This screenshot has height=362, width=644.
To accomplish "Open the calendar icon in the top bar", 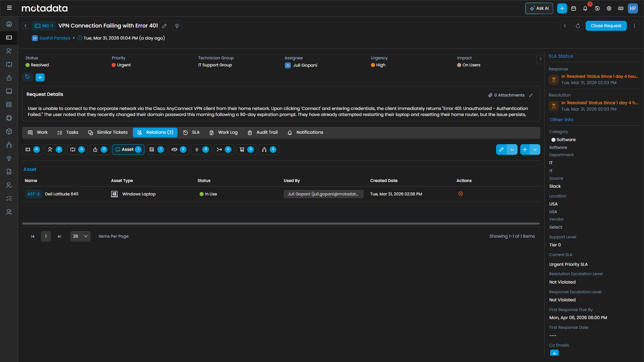I will pyautogui.click(x=574, y=8).
